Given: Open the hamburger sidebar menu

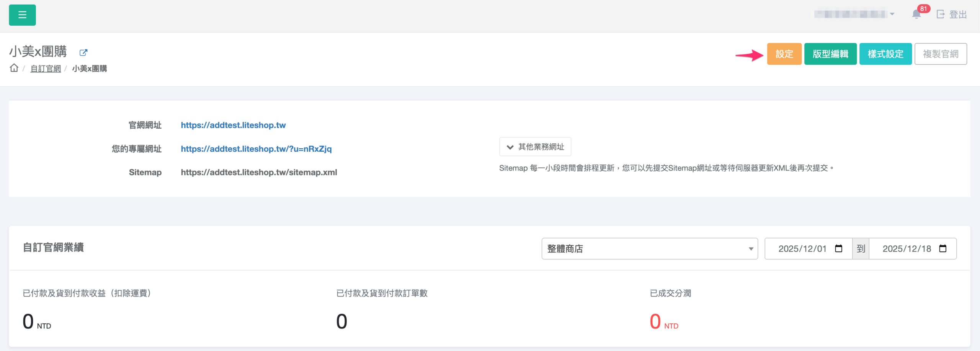Looking at the screenshot, I should click(x=22, y=15).
